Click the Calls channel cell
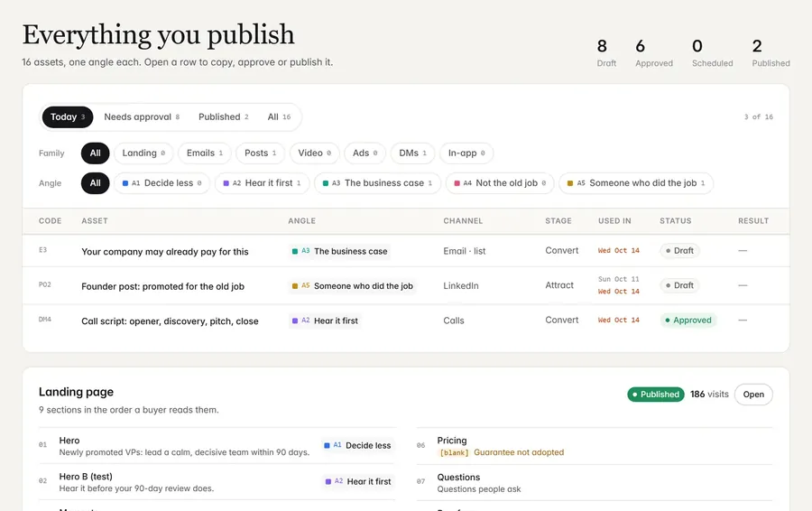This screenshot has height=511, width=812. tap(454, 321)
